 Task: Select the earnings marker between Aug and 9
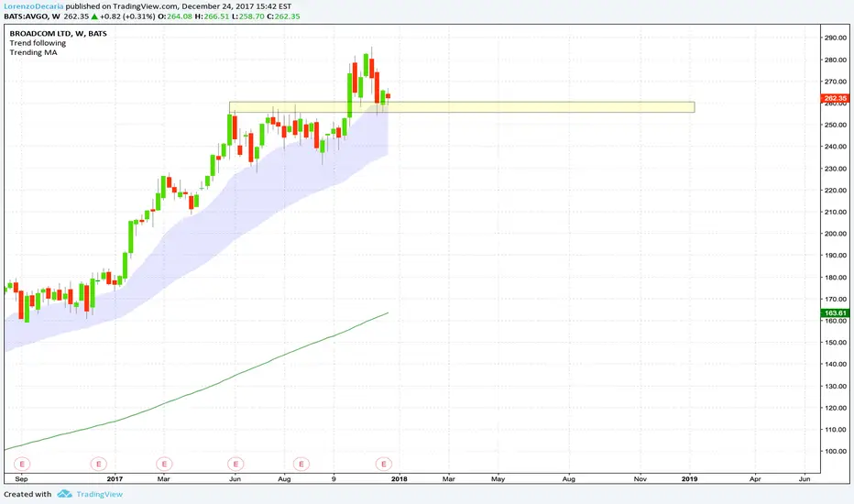301,465
